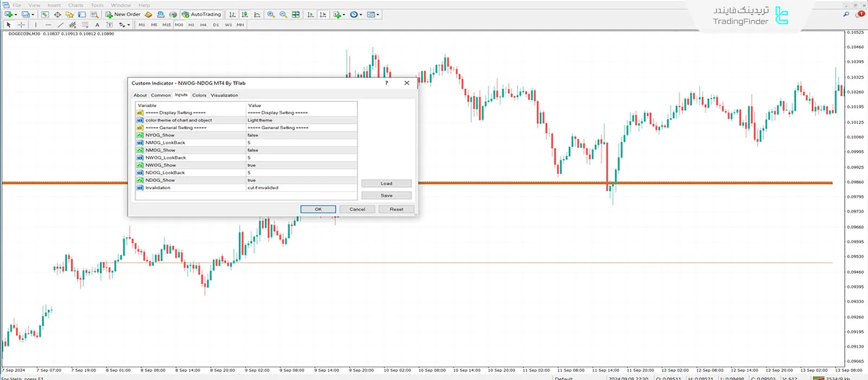Switch to H1 timeframe
868x380 pixels.
point(191,25)
